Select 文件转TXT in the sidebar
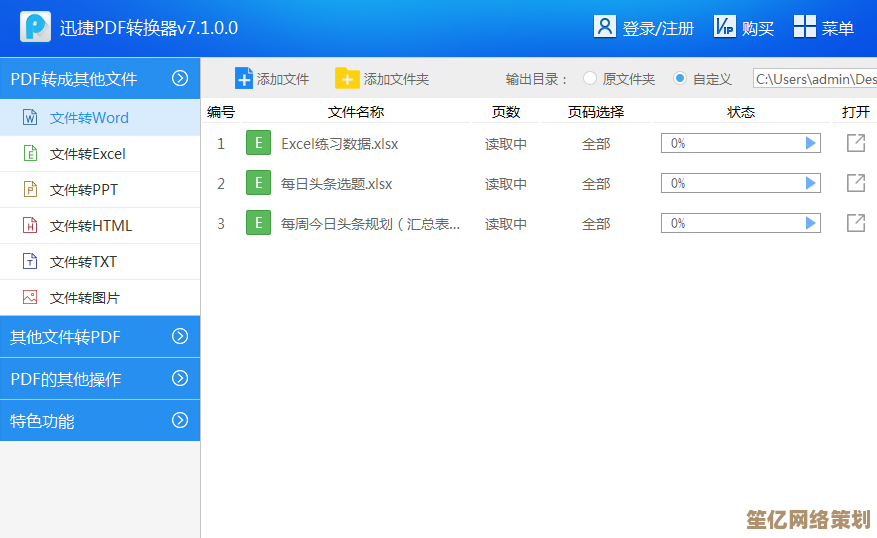The width and height of the screenshot is (877, 538). [x=100, y=261]
